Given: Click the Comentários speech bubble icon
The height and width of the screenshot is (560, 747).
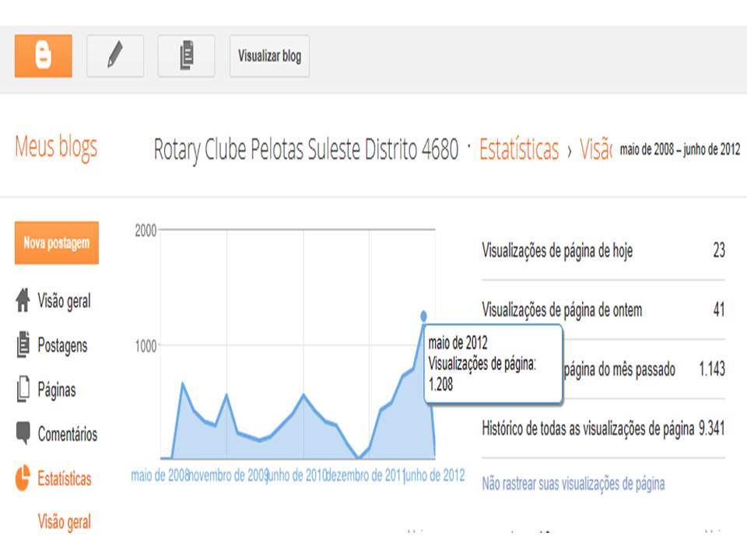Looking at the screenshot, I should click(x=23, y=433).
